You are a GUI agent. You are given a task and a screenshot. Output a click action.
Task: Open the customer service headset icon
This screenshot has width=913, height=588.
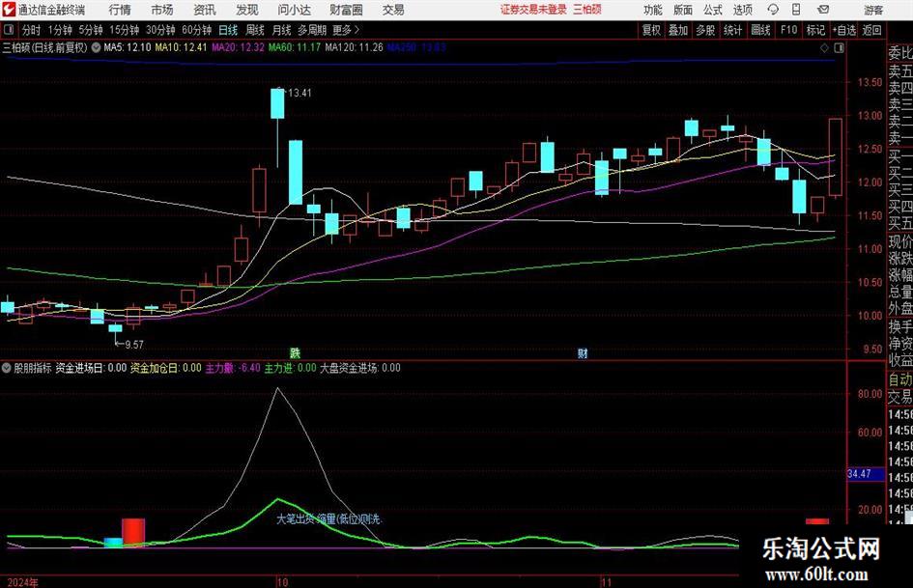point(773,10)
